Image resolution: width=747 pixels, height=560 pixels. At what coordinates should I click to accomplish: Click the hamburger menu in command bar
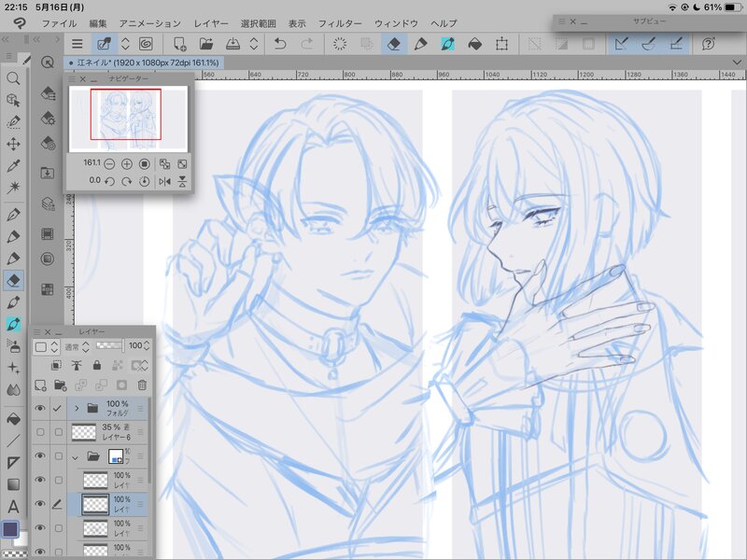pos(78,44)
